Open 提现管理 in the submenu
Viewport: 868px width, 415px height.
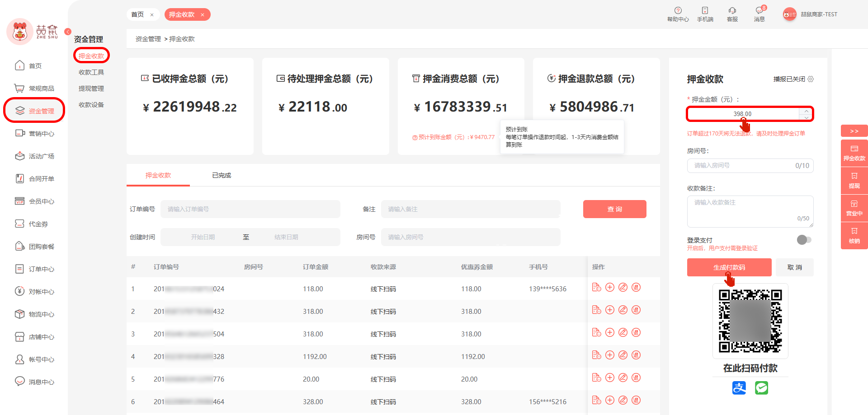coord(91,89)
